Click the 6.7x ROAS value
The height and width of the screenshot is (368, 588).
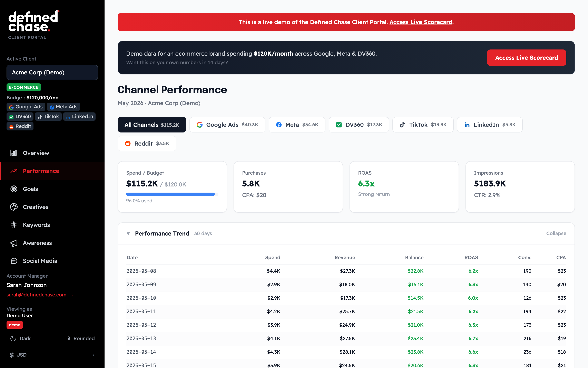[x=473, y=338]
